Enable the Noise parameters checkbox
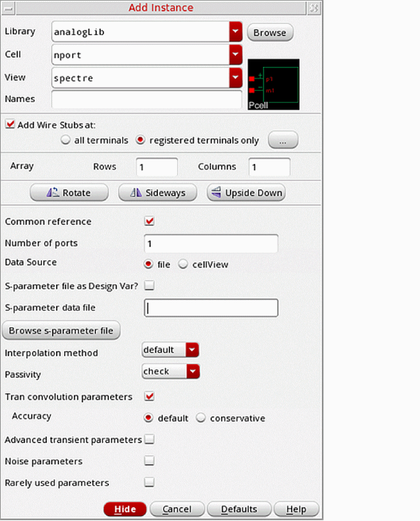The image size is (420, 521). click(x=149, y=461)
